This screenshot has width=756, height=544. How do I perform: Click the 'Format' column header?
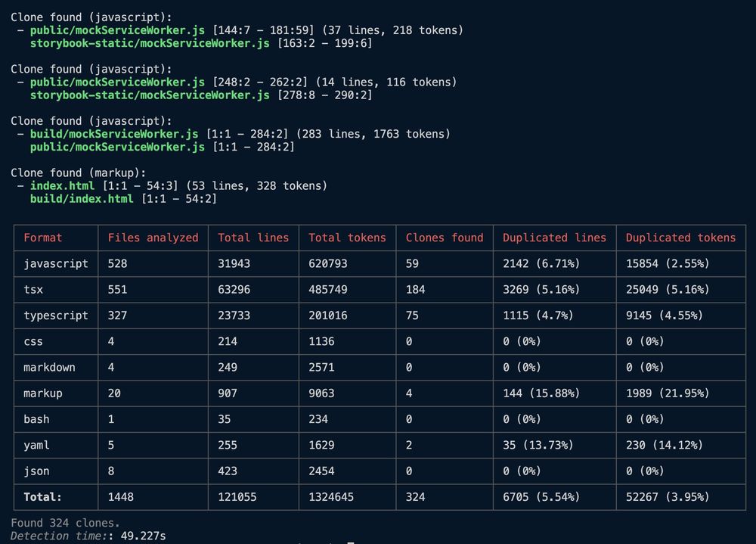[x=43, y=238]
